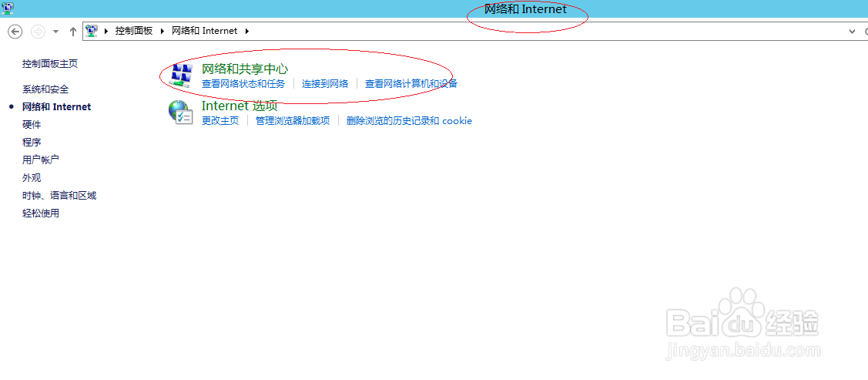
Task: Click 更改主页 link
Action: tap(220, 121)
